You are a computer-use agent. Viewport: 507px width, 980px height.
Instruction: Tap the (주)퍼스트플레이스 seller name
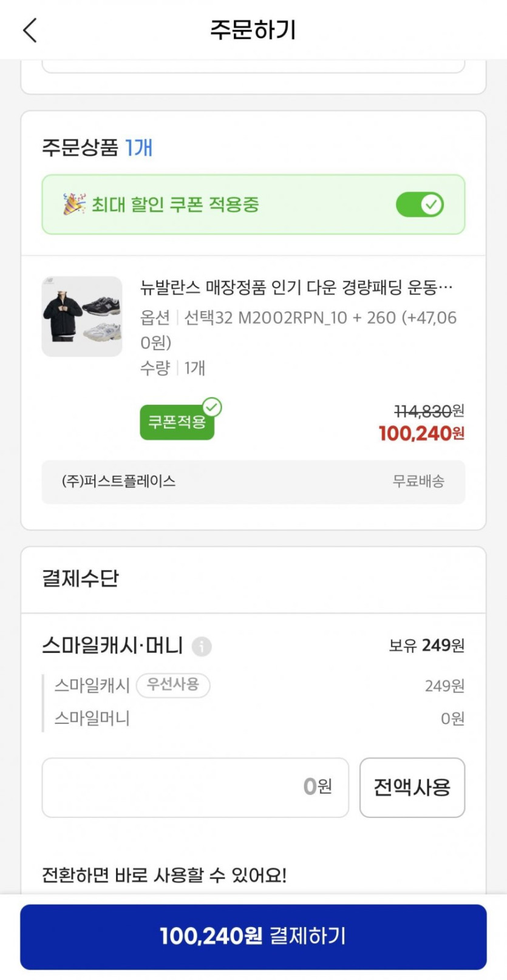(x=119, y=481)
